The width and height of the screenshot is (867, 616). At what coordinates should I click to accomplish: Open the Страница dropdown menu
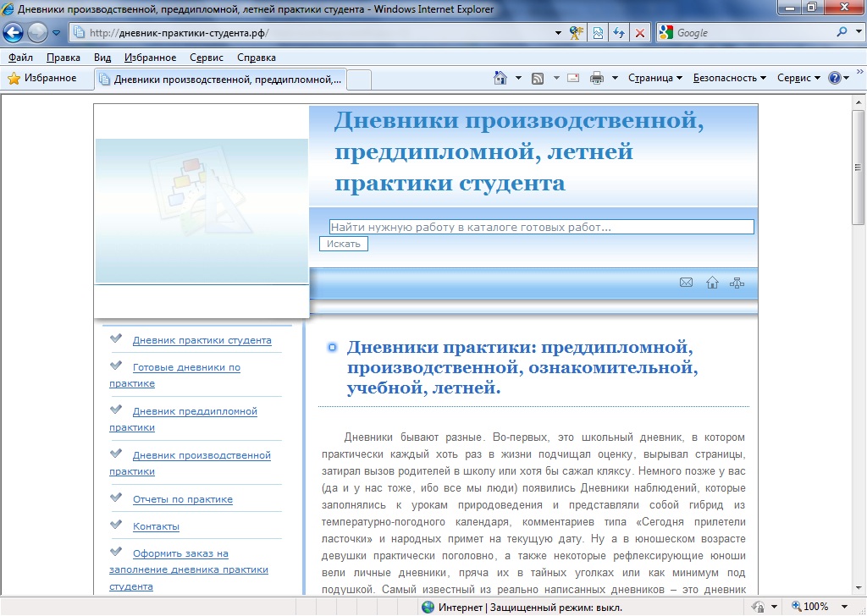pos(655,78)
